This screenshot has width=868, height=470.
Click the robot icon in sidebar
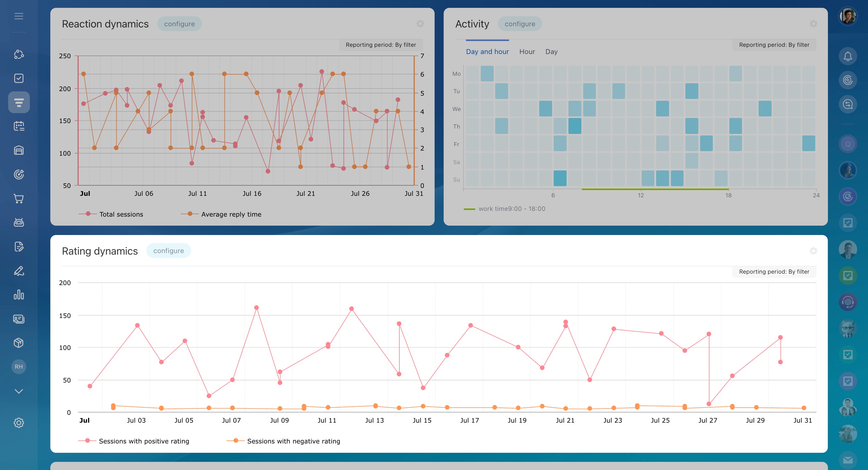[x=19, y=223]
